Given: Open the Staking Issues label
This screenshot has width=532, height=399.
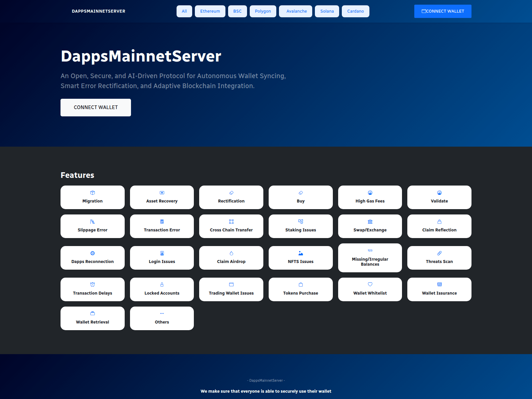Looking at the screenshot, I should (x=301, y=230).
